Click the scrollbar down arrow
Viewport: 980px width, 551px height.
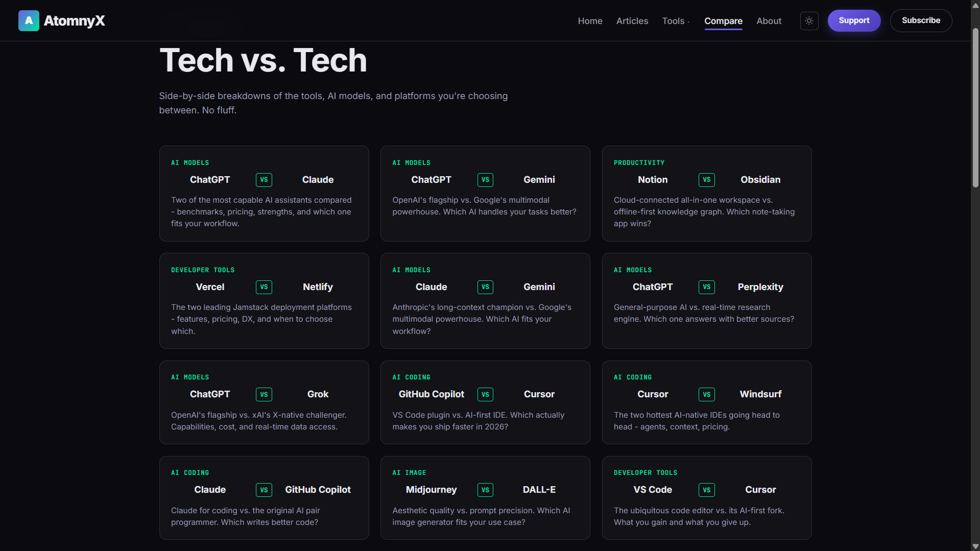point(975,546)
